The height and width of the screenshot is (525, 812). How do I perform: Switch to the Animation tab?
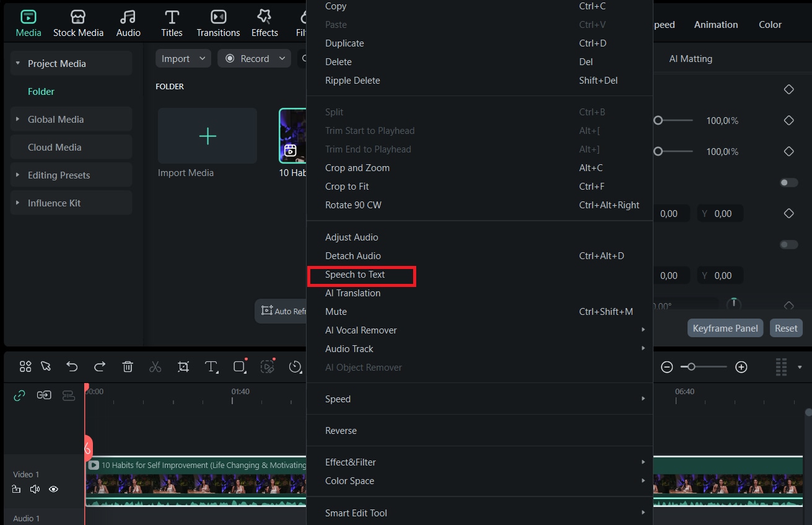point(716,25)
